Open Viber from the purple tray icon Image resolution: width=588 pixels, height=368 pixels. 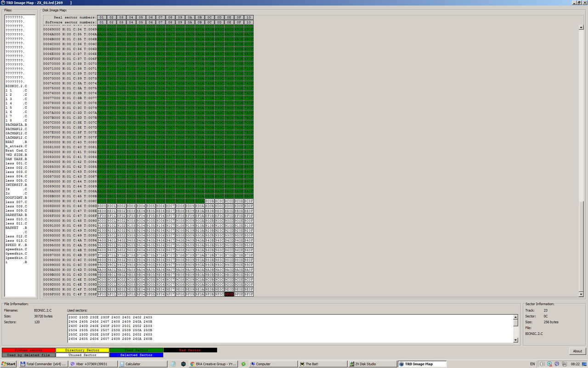pos(557,364)
